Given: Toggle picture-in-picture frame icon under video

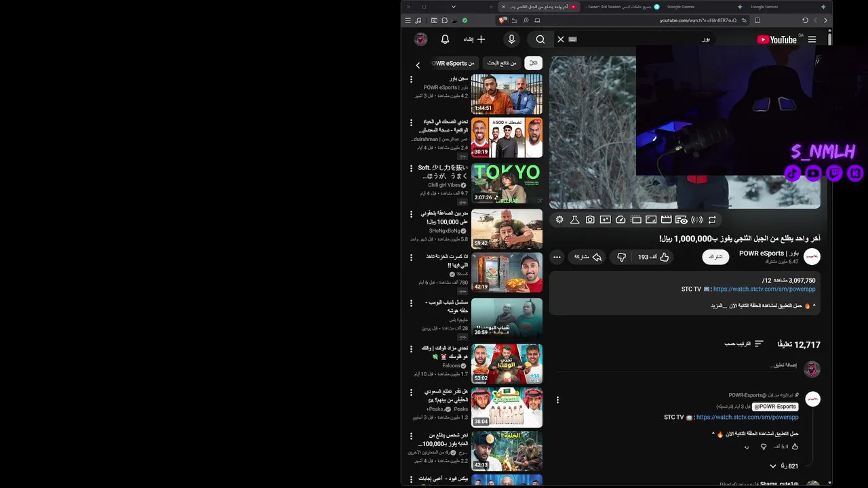Looking at the screenshot, I should point(651,220).
